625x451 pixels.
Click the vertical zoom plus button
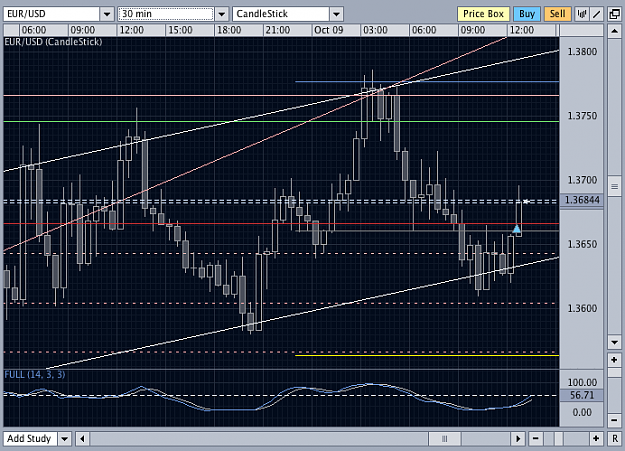click(614, 360)
